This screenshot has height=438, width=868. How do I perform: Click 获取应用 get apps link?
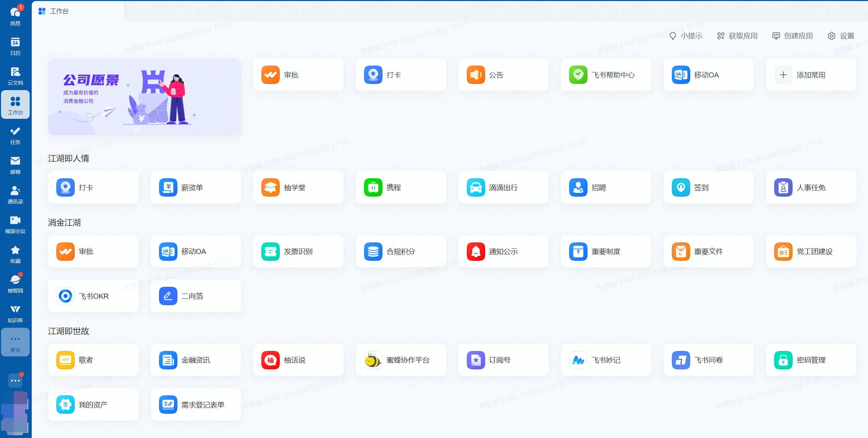tap(737, 36)
